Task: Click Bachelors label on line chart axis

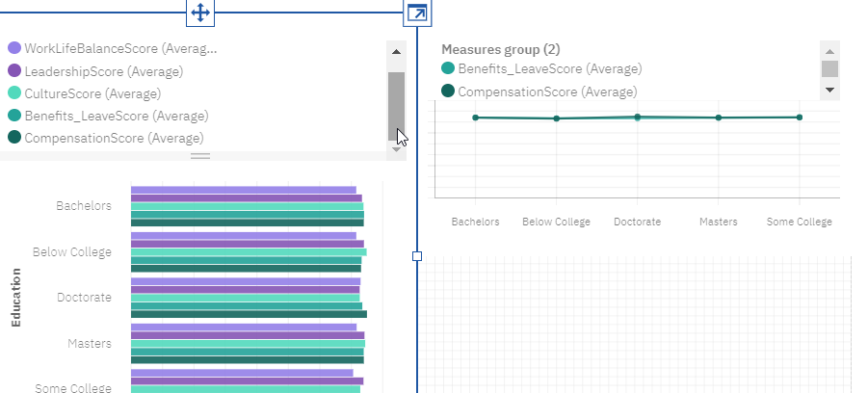Action: 476,222
